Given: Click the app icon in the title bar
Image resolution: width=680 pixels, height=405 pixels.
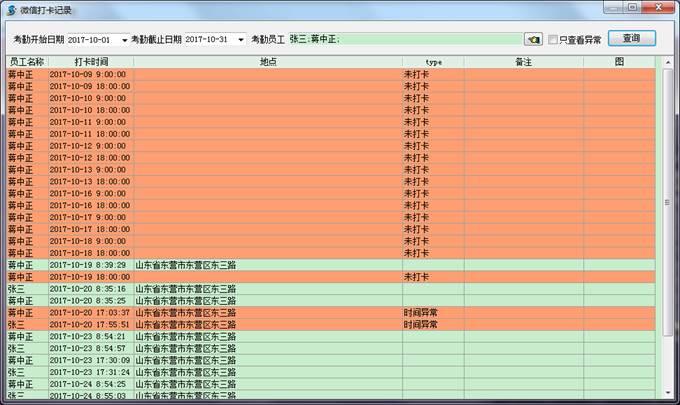Looking at the screenshot, I should coord(11,9).
